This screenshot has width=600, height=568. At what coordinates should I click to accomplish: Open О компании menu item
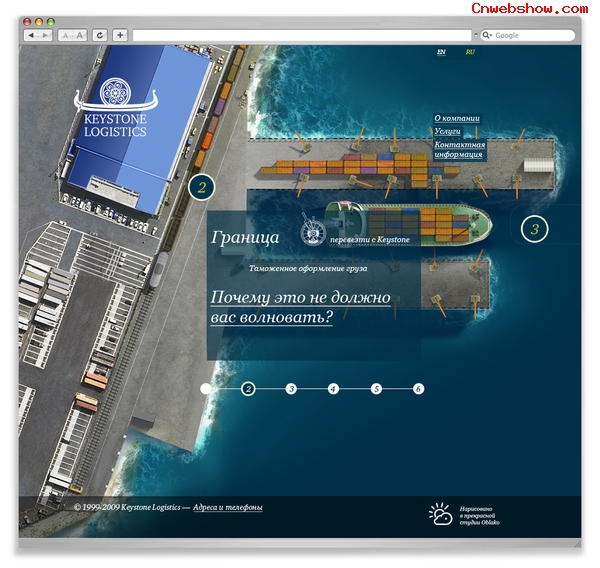click(x=457, y=118)
